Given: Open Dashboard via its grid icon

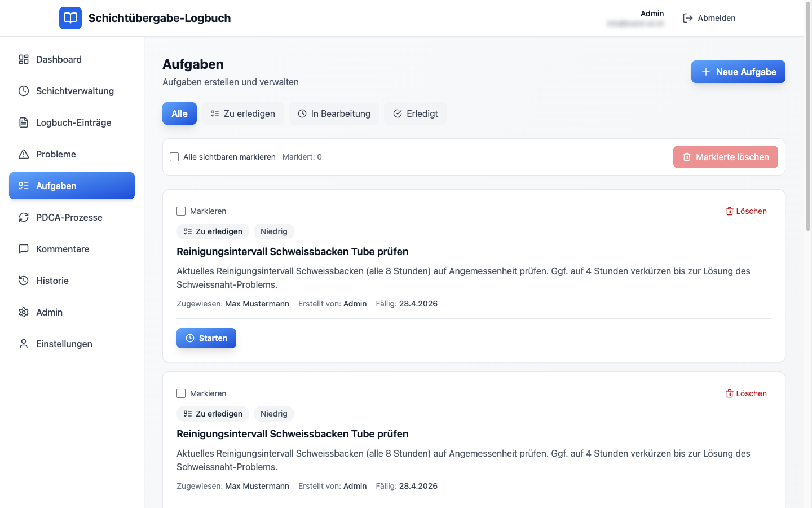Looking at the screenshot, I should point(24,59).
